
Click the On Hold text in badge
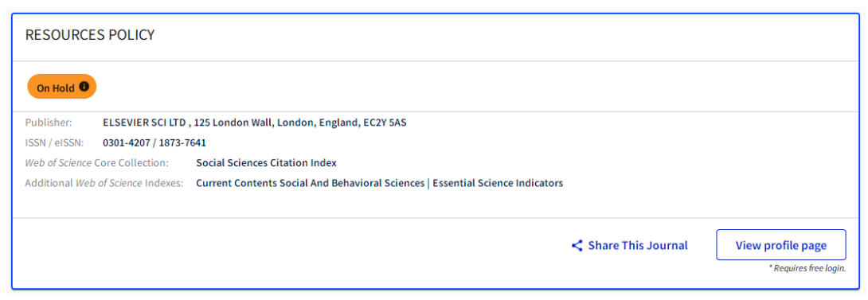(56, 88)
